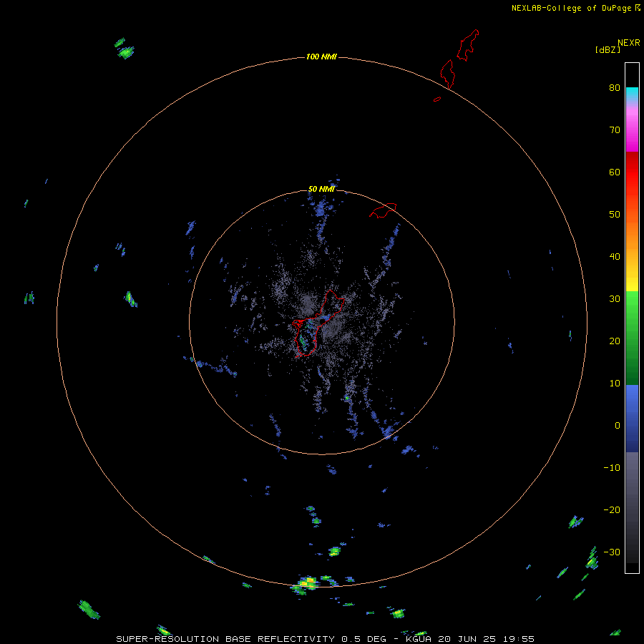Click the red island outline on the 50 NMI ring

pyautogui.click(x=383, y=210)
